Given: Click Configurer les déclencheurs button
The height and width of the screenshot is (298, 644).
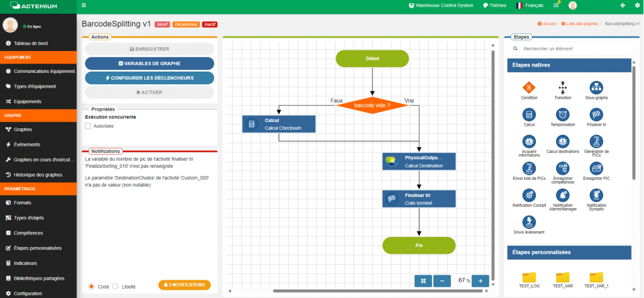Looking at the screenshot, I should tap(150, 78).
